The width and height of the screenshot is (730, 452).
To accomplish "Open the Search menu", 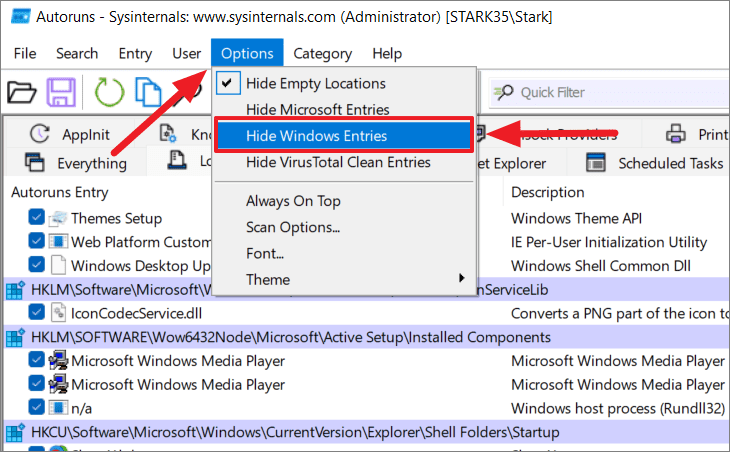I will [x=77, y=54].
